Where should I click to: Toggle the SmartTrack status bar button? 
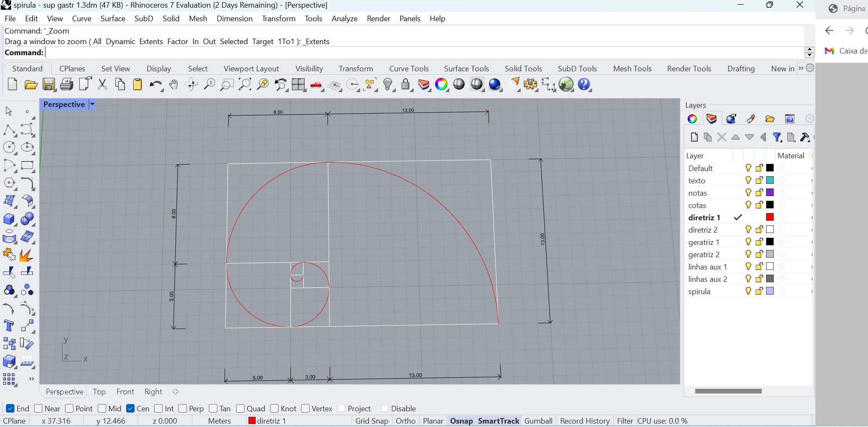[499, 421]
